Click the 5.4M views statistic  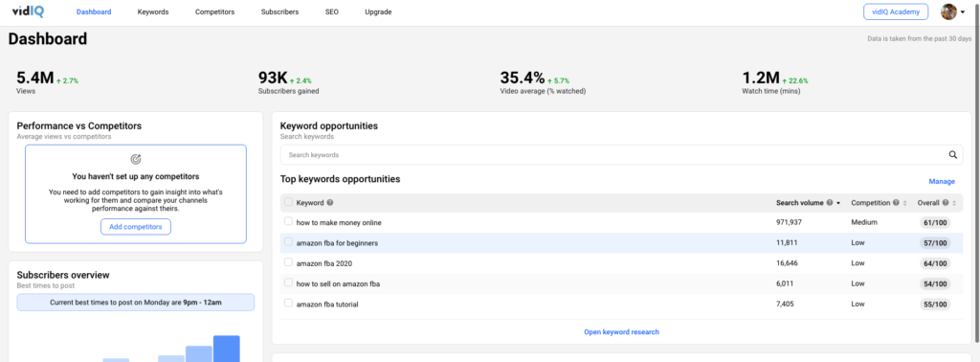click(x=35, y=79)
